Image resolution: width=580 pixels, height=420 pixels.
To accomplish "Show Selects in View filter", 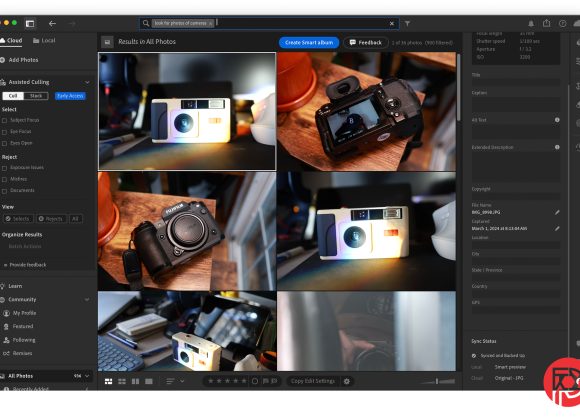I will tap(18, 219).
